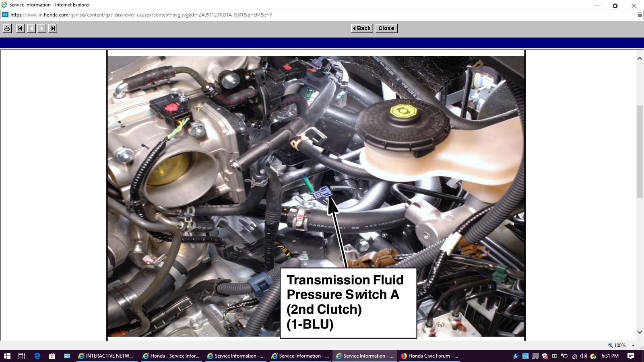Switch to Honda - Service Infor... taskbar window

(171, 356)
